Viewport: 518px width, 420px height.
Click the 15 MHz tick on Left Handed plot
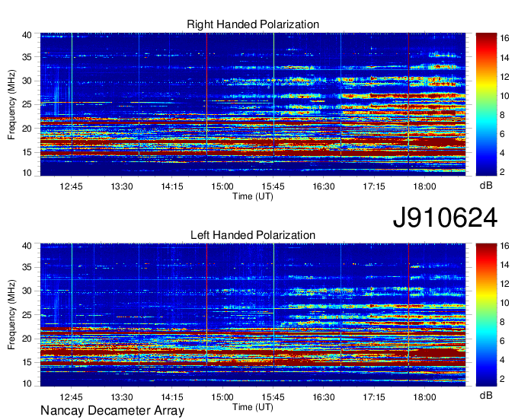click(x=27, y=362)
